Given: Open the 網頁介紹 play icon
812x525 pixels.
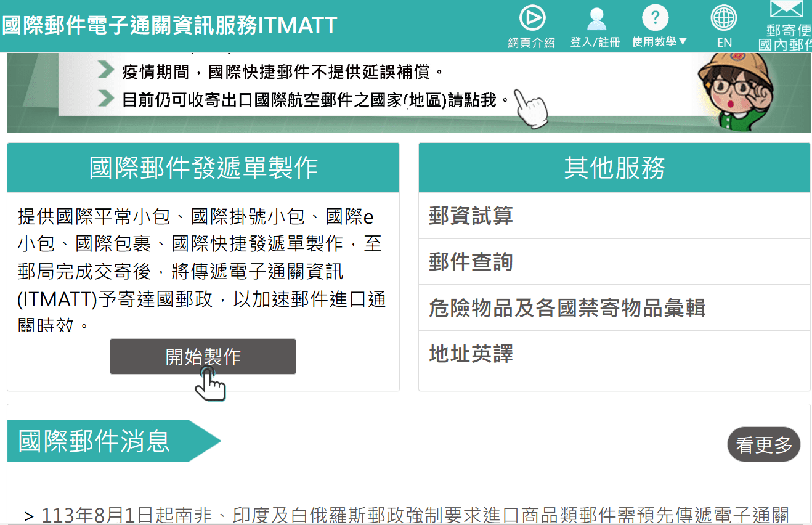Looking at the screenshot, I should (532, 18).
